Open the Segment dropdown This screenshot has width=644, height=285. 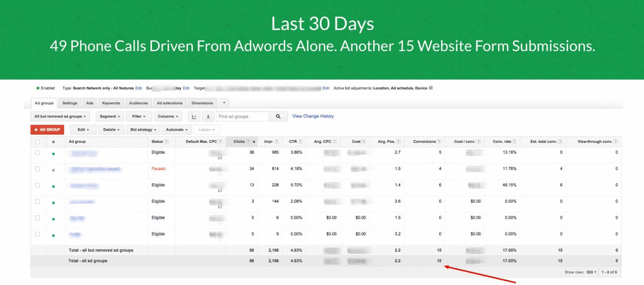[x=110, y=117]
